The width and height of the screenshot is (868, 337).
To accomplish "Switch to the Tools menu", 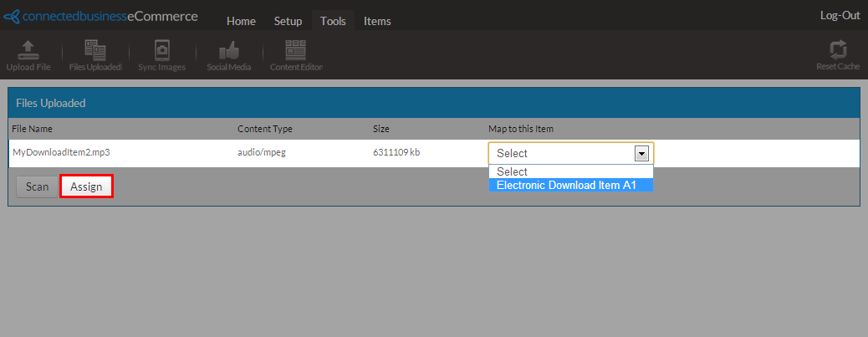I will 333,21.
